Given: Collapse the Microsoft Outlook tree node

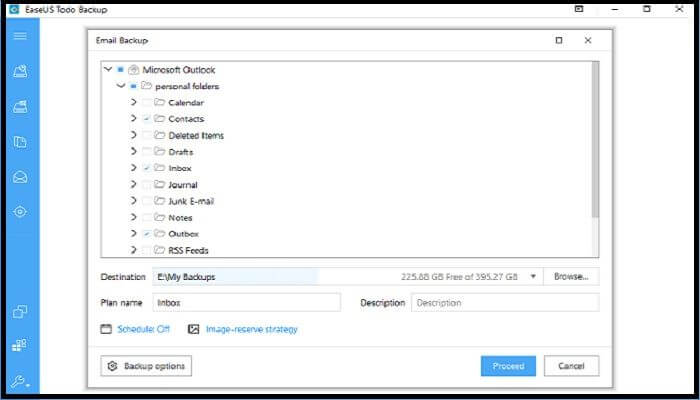Looking at the screenshot, I should click(x=108, y=70).
